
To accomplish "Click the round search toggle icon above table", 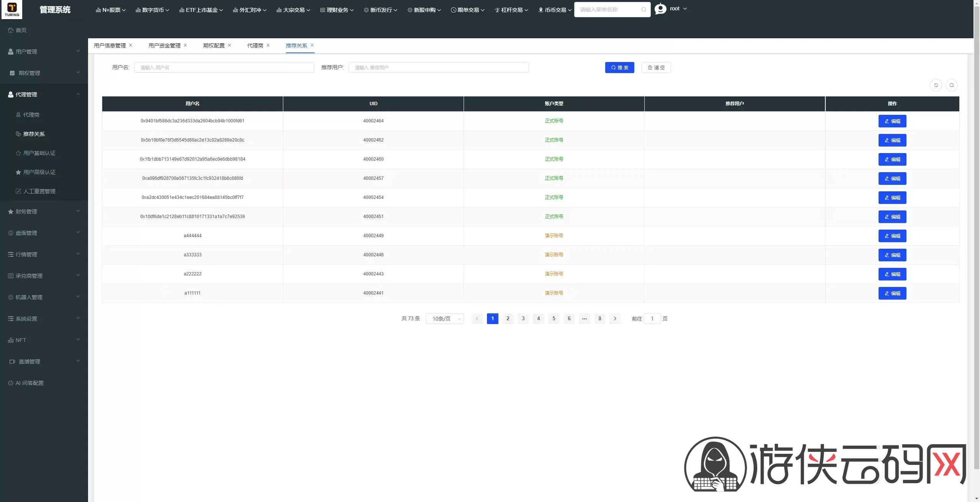I will click(x=951, y=85).
